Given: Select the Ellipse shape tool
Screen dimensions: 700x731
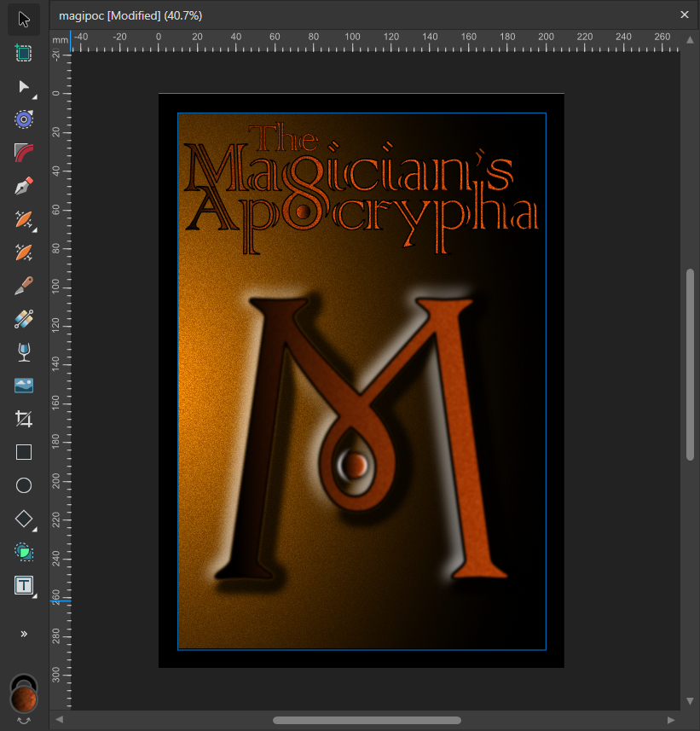Looking at the screenshot, I should (x=24, y=485).
